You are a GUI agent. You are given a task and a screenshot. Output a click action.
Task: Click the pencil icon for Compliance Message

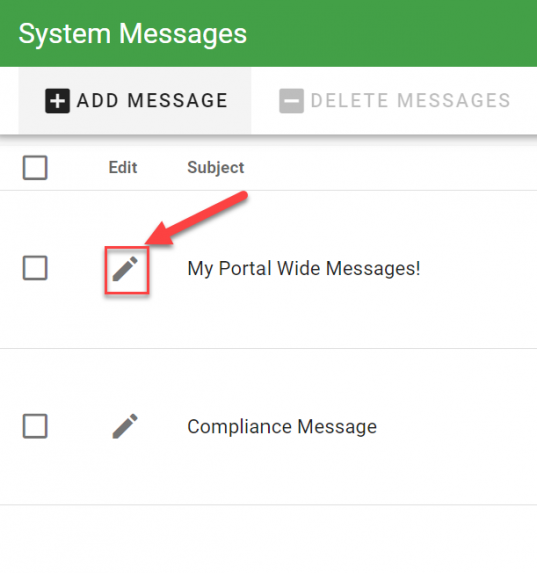(x=125, y=426)
